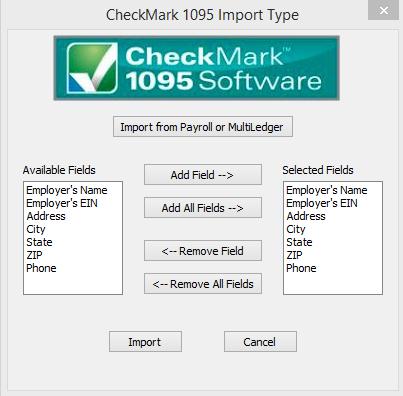
Task: Click the <-- Remove All Fields button
Action: click(x=203, y=284)
